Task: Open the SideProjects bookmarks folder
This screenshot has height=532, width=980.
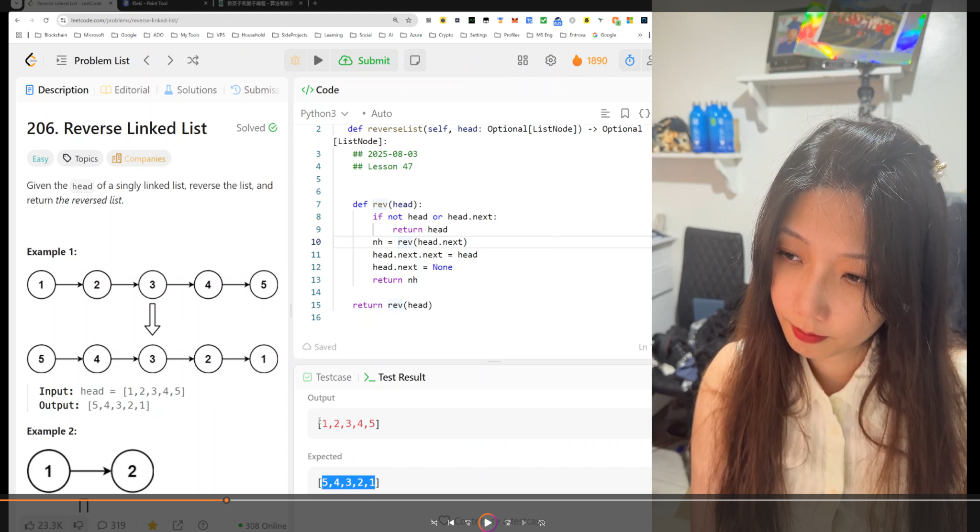Action: click(x=290, y=35)
